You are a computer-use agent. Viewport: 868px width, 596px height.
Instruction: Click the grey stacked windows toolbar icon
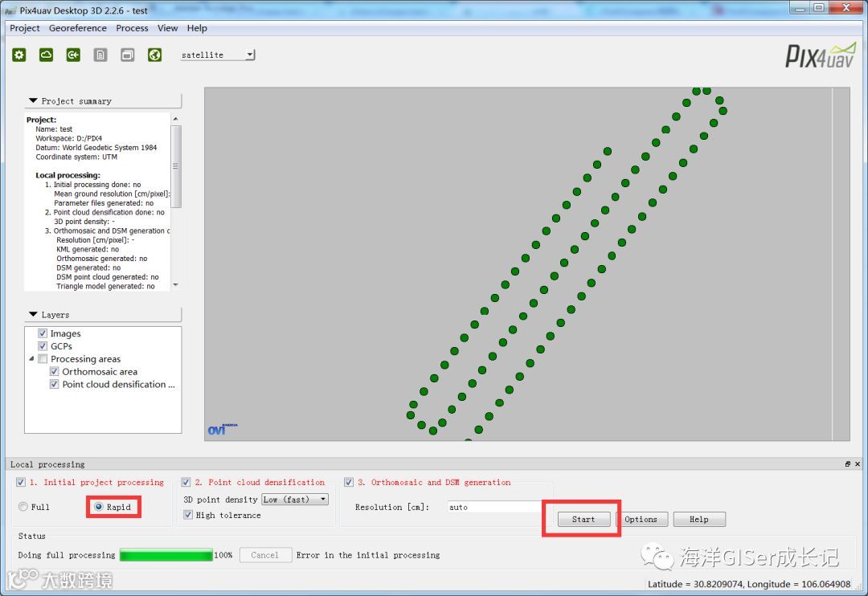click(127, 55)
